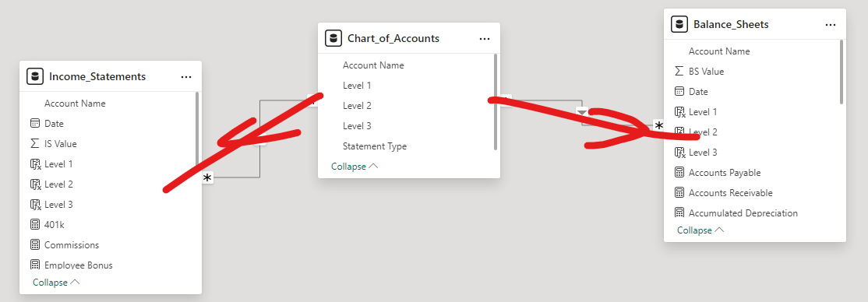
Task: Click the sigma icon beside IS Value
Action: click(x=35, y=144)
